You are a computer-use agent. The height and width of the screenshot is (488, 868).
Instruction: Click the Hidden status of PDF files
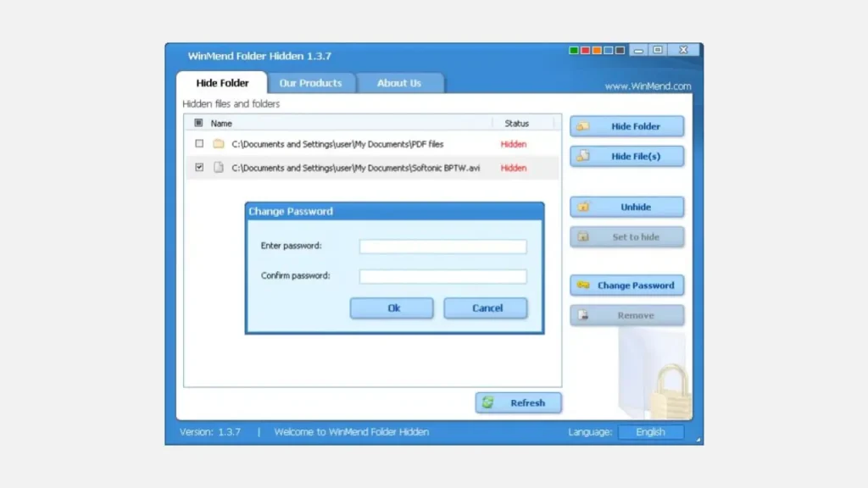[x=514, y=144]
